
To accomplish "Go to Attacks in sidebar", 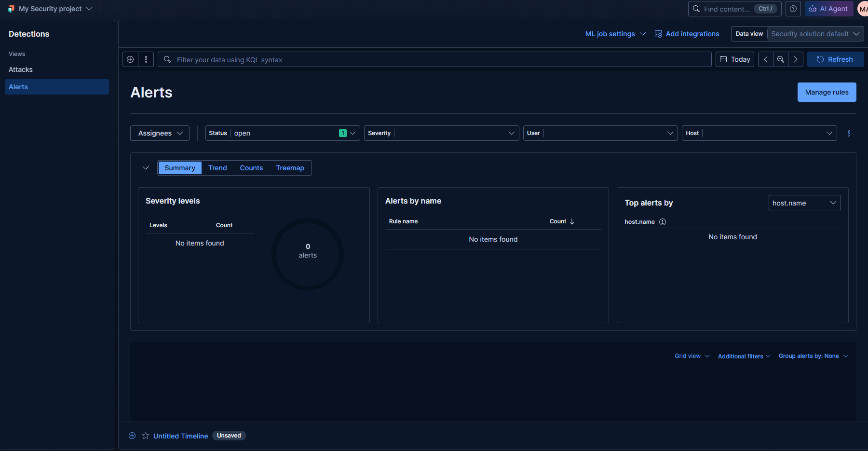I will [x=21, y=69].
